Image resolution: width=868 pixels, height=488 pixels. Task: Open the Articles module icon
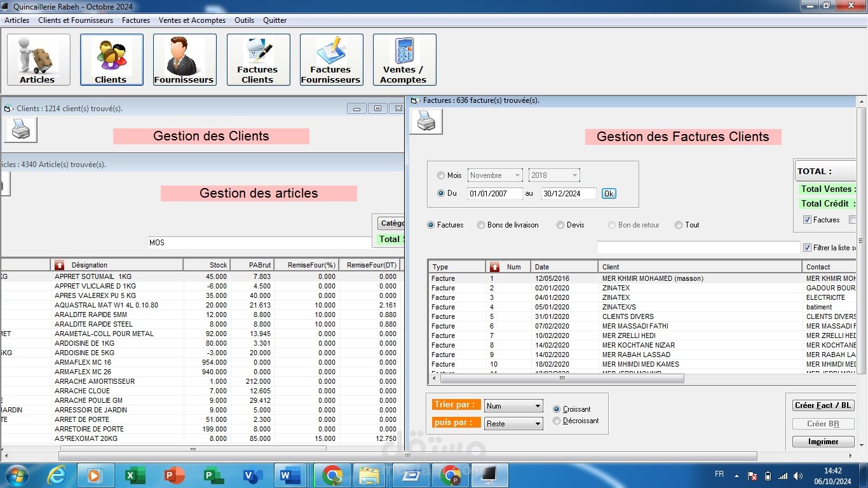point(37,59)
